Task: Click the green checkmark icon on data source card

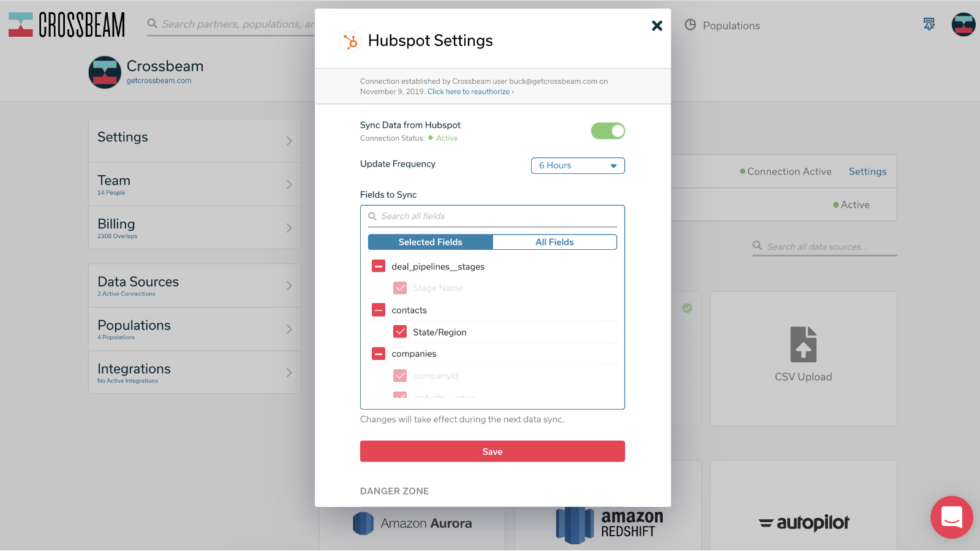Action: (687, 308)
